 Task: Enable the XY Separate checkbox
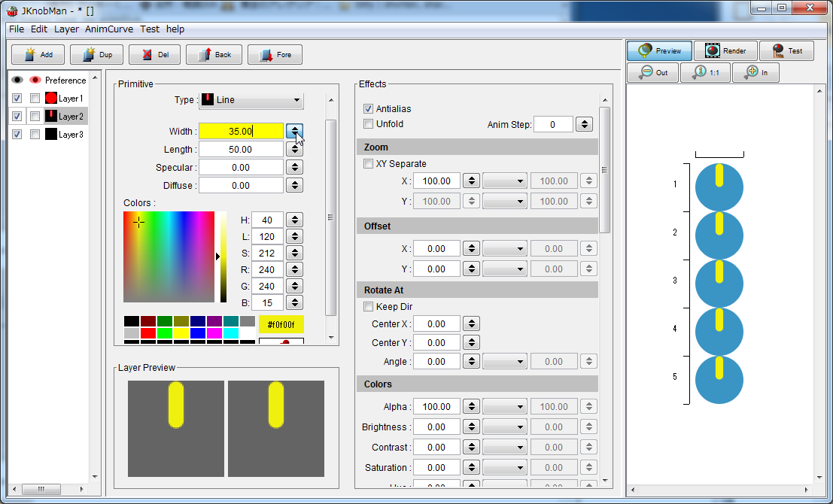click(368, 163)
